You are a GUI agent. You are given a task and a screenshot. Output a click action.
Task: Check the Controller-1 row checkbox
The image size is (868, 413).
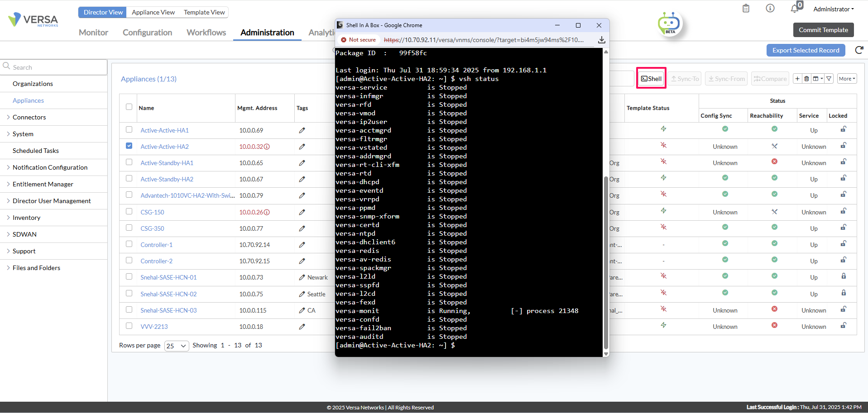[x=129, y=244]
